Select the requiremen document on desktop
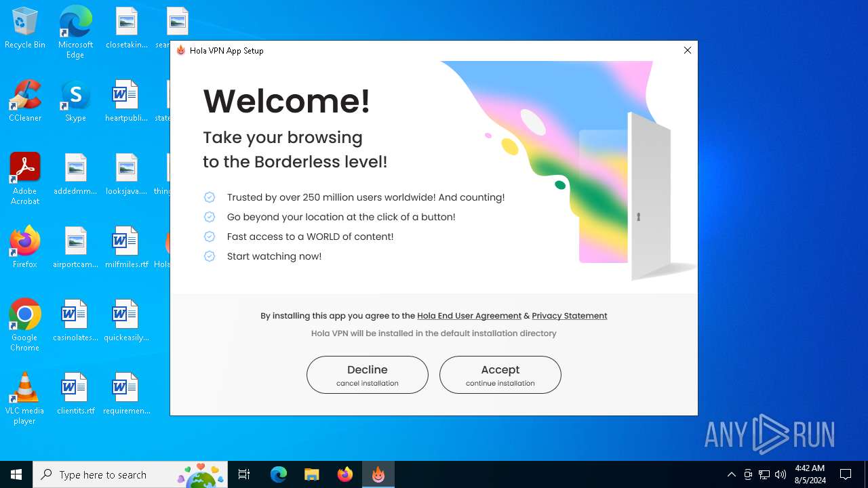 127,394
